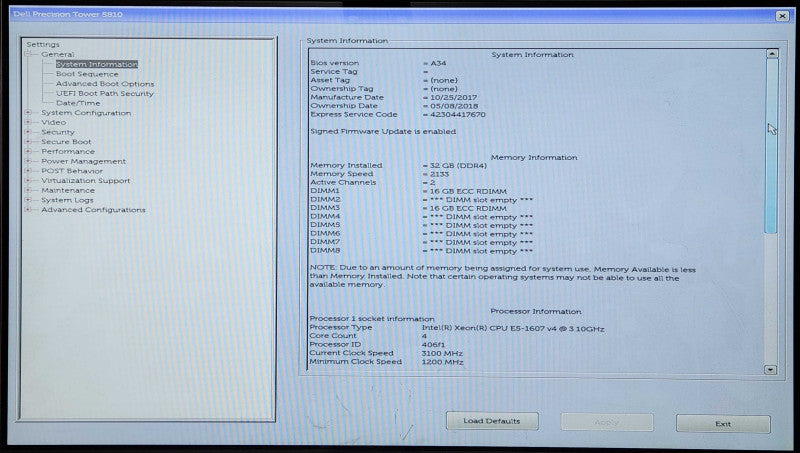Viewport: 800px width, 453px height.
Task: Click the Minimum Clock Speed 1200 MHz
Action: tap(442, 362)
